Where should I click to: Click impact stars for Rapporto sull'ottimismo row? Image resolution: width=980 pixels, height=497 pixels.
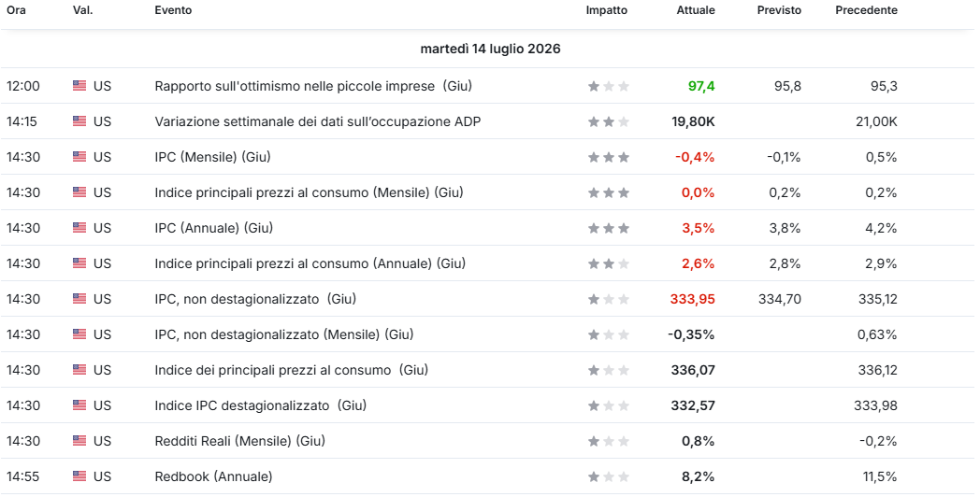609,86
